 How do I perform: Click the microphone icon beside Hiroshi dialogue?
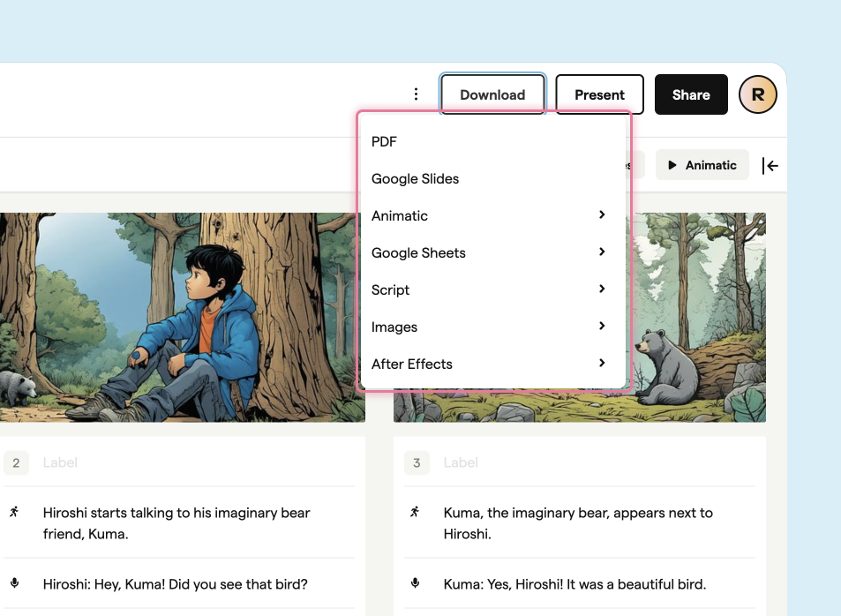tap(14, 583)
